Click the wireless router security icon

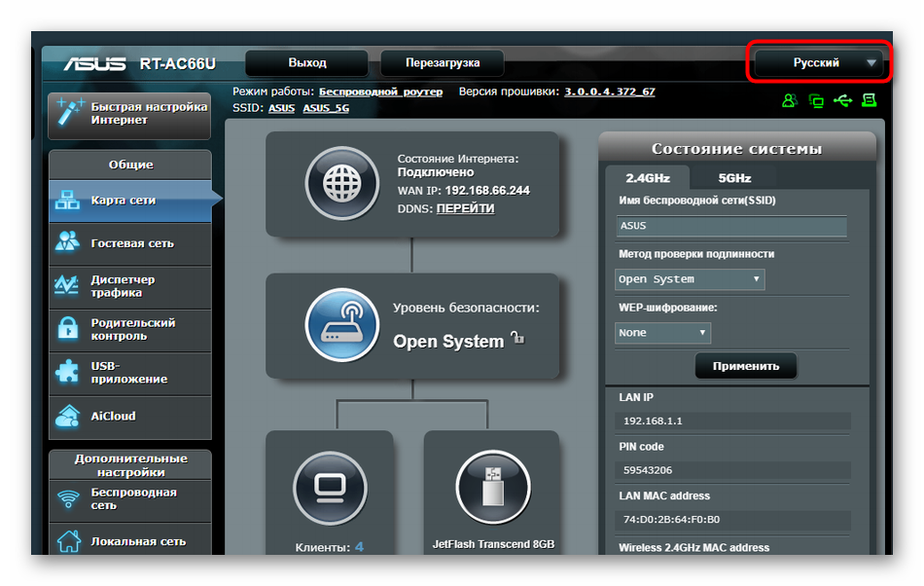341,325
